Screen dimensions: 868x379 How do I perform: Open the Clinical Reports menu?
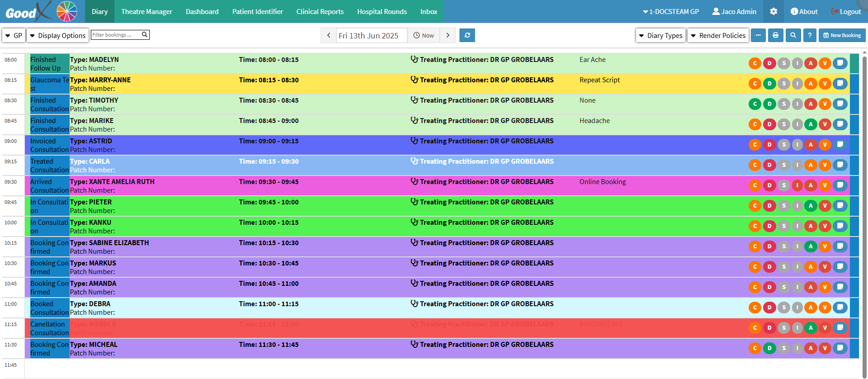click(320, 11)
